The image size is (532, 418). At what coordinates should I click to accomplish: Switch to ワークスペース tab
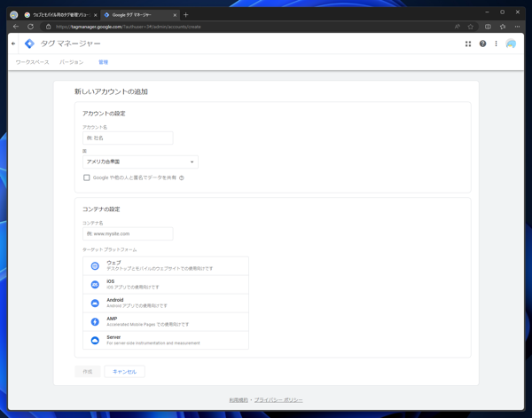[32, 62]
